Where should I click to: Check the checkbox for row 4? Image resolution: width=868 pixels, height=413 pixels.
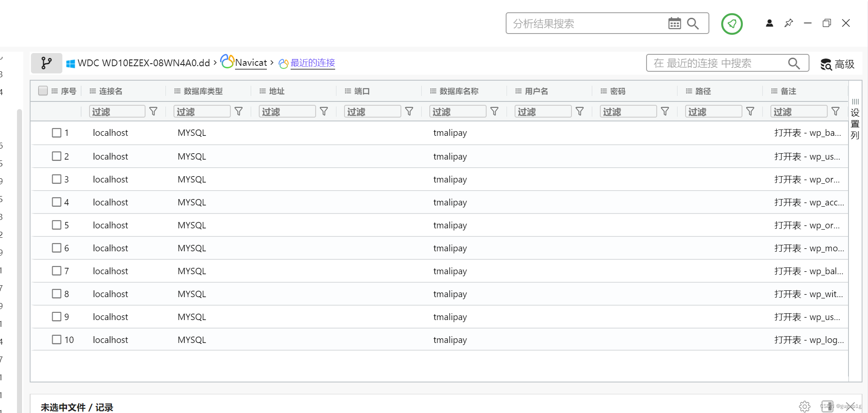pos(56,202)
